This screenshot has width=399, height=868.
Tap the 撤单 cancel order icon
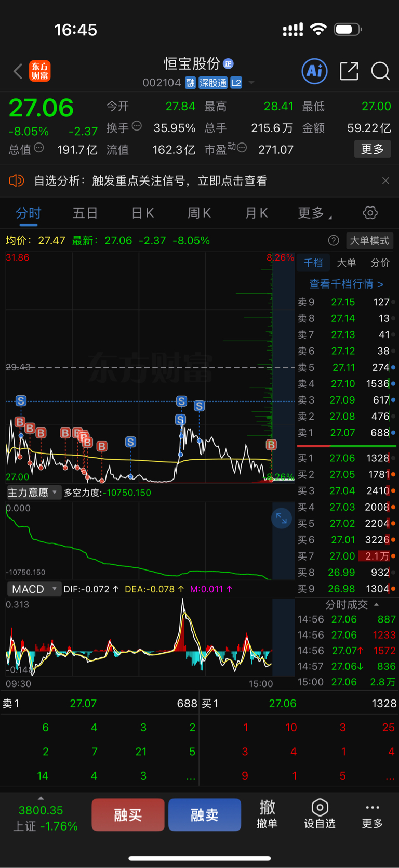(x=267, y=814)
